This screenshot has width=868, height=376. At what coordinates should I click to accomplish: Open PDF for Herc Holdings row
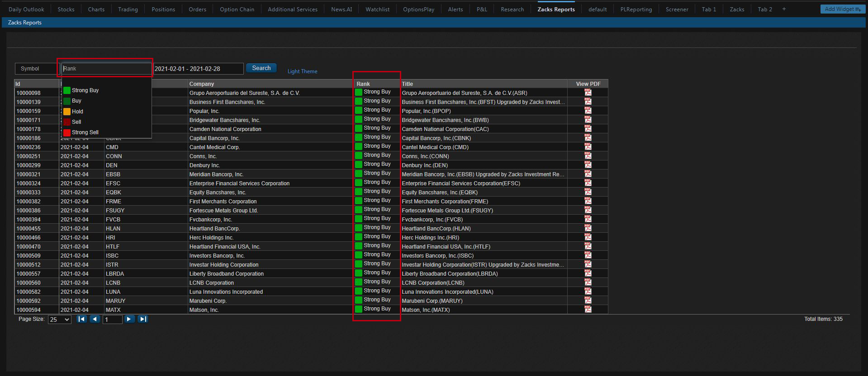coord(588,237)
